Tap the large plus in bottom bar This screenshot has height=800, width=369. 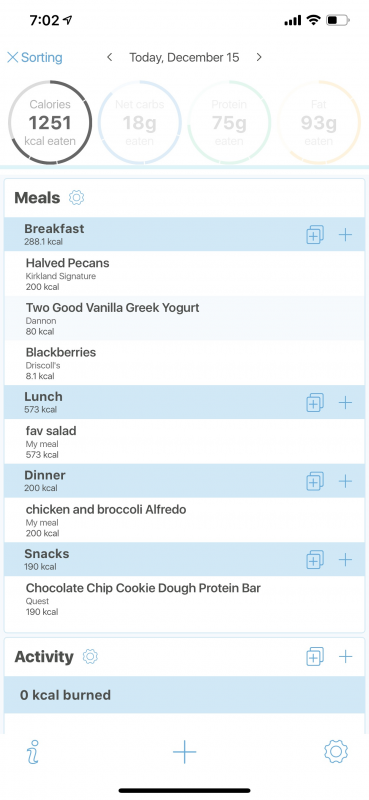[x=184, y=752]
